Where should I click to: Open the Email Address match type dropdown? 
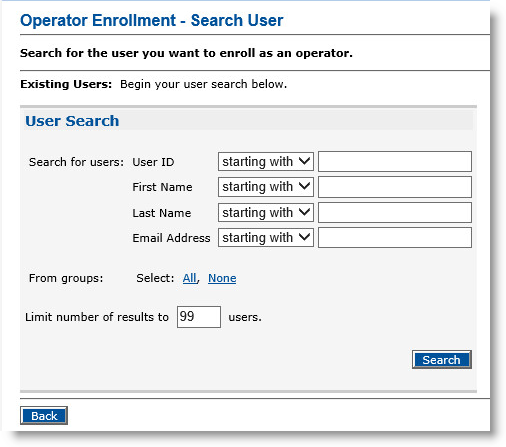(266, 237)
